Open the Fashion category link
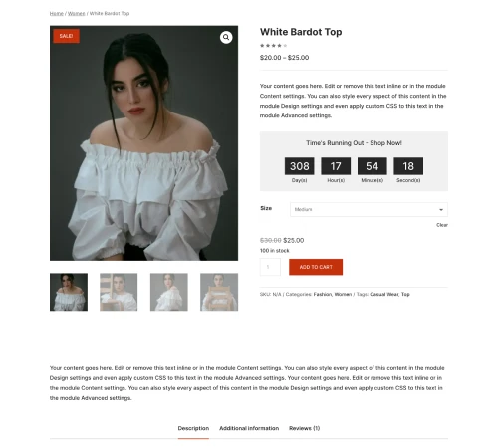Image resolution: width=498 pixels, height=448 pixels. [323, 294]
